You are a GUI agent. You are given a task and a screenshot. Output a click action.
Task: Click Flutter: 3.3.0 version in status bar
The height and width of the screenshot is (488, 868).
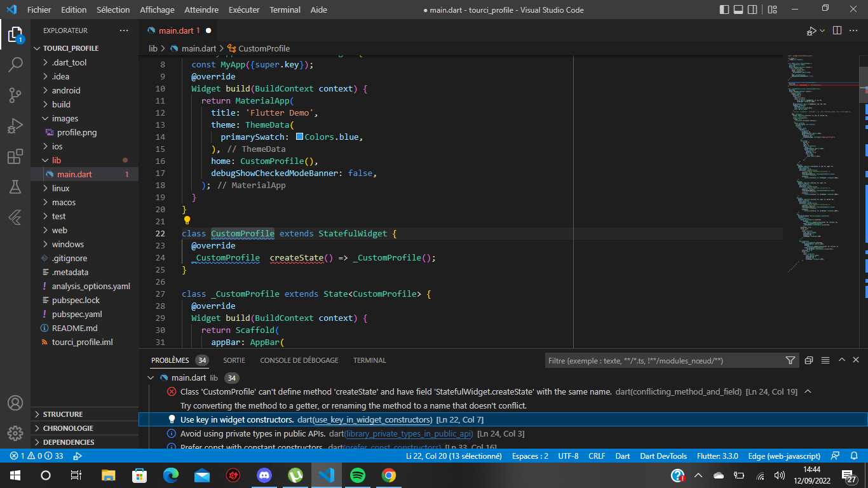tap(717, 456)
